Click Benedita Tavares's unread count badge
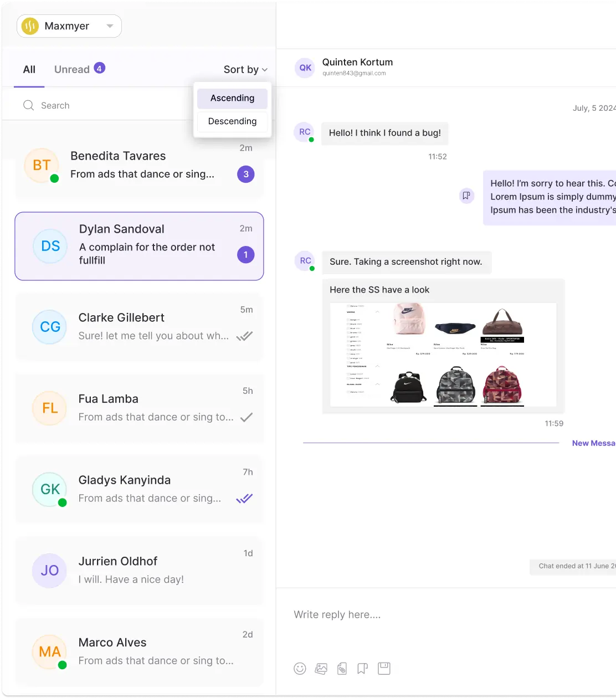Viewport: 616px width, 698px height. point(245,174)
